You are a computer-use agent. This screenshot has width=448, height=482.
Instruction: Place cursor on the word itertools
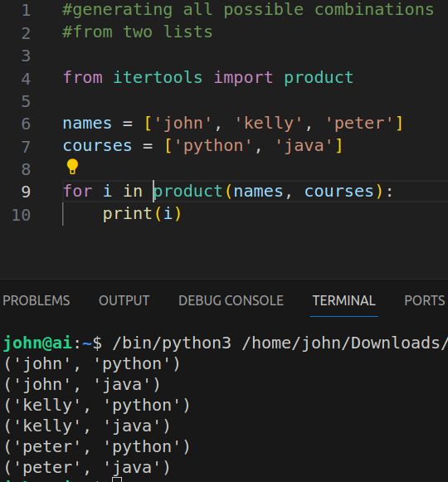pyautogui.click(x=158, y=77)
